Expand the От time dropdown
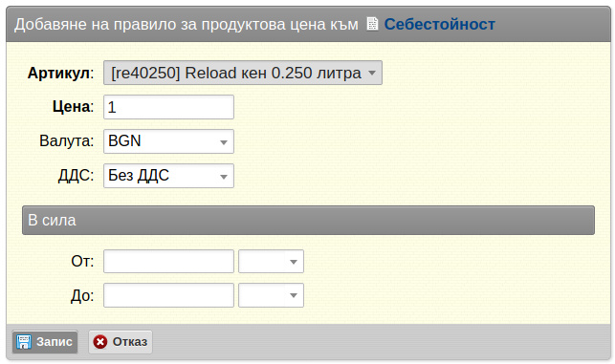This screenshot has width=615, height=364. 271,262
